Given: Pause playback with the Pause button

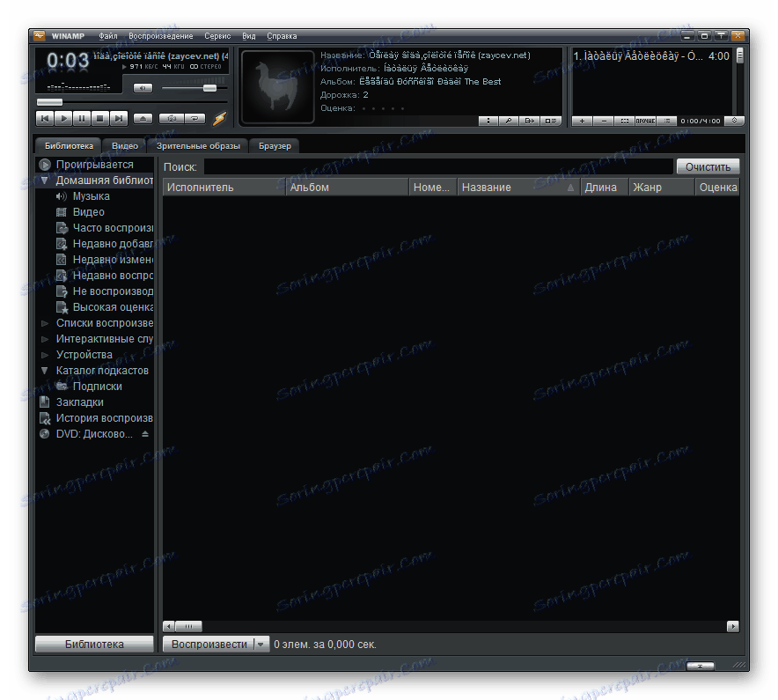Looking at the screenshot, I should (82, 119).
